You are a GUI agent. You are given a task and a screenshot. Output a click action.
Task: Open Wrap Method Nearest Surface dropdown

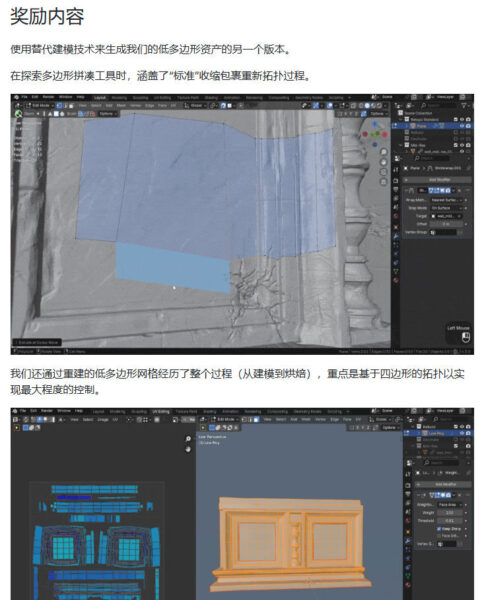tap(447, 200)
